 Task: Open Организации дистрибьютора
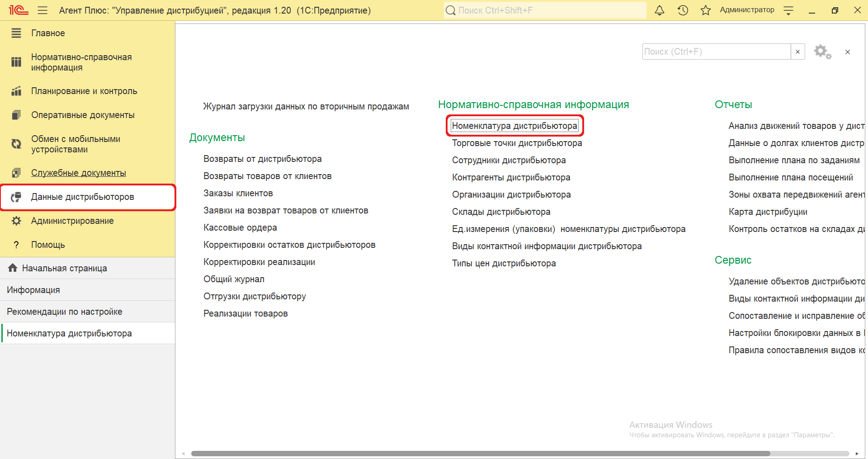coord(511,194)
